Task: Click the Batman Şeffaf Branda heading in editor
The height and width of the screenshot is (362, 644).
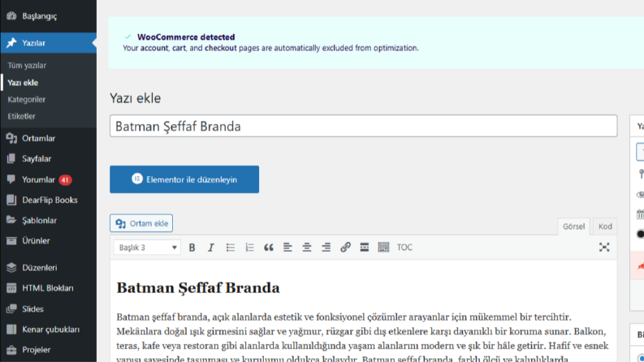Action: click(x=198, y=288)
